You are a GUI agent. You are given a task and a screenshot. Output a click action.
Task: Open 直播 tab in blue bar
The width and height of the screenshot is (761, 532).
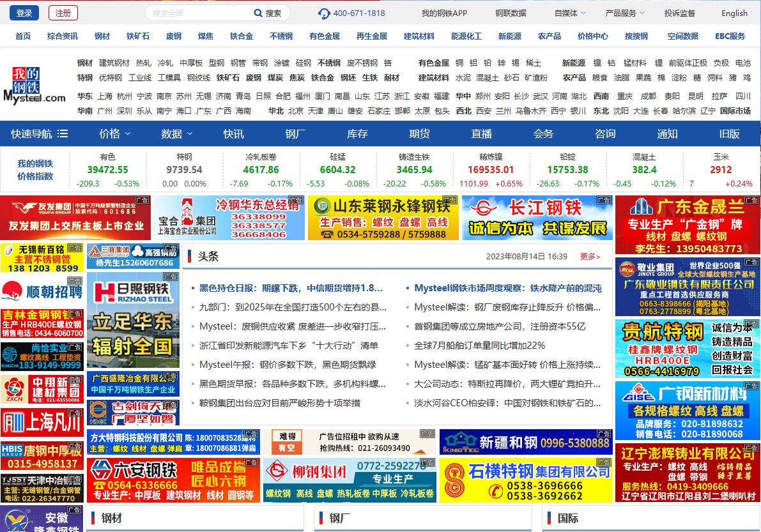pos(481,133)
